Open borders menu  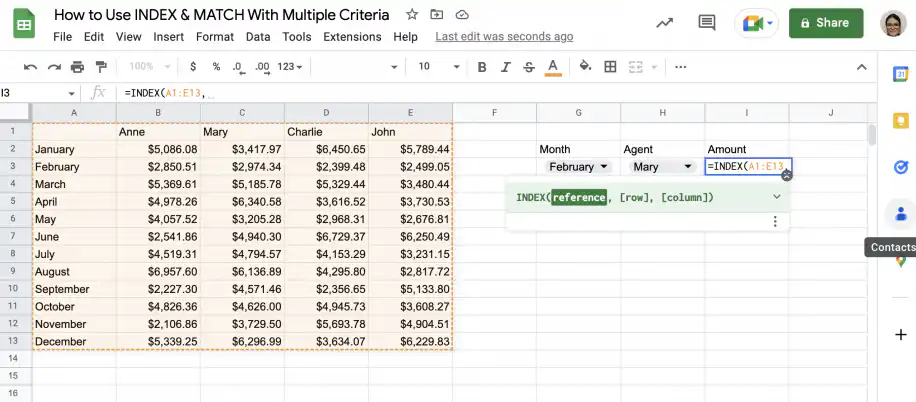pyautogui.click(x=610, y=67)
